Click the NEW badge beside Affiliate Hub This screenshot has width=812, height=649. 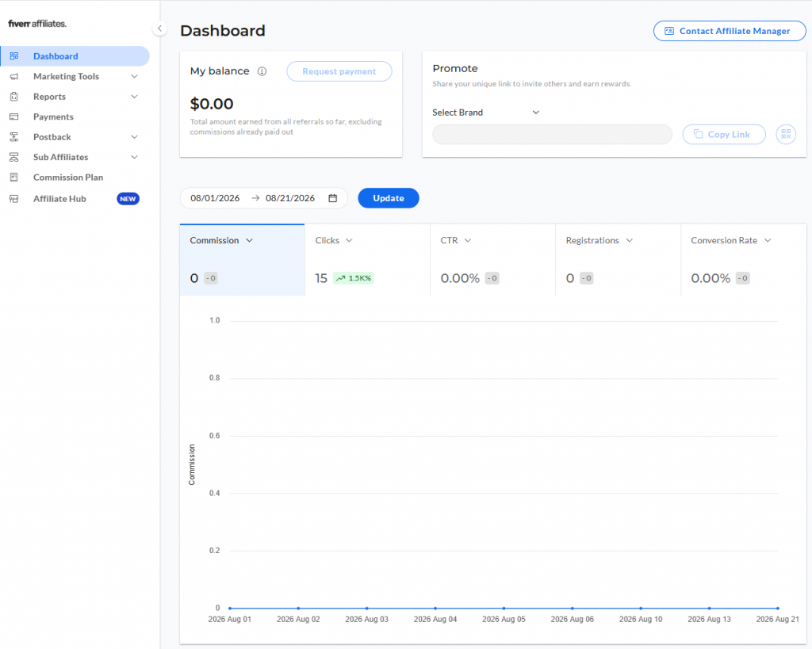[128, 199]
